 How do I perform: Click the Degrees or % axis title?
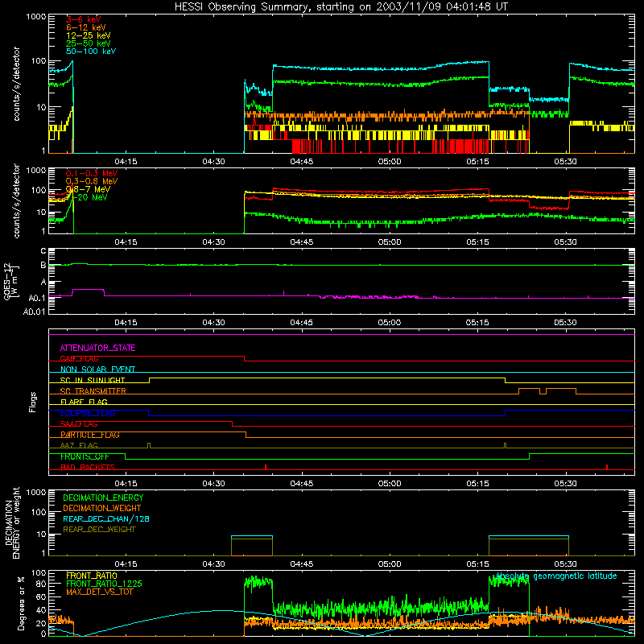coord(21,603)
